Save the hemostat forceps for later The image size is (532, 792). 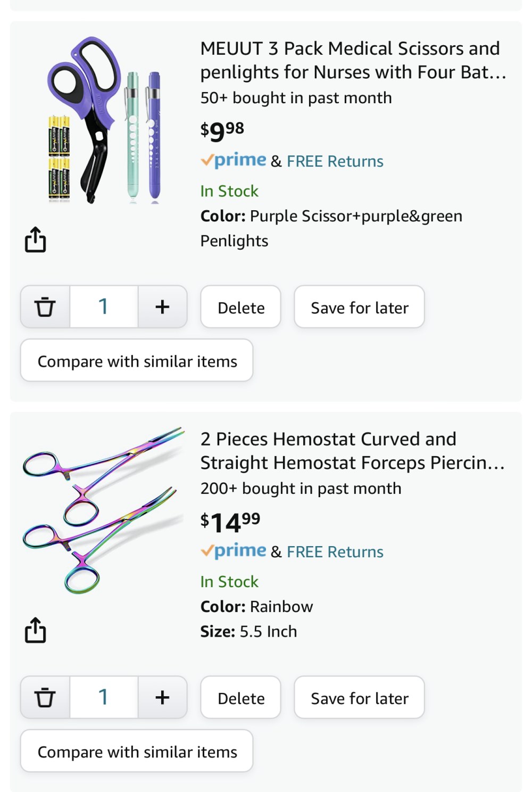359,697
